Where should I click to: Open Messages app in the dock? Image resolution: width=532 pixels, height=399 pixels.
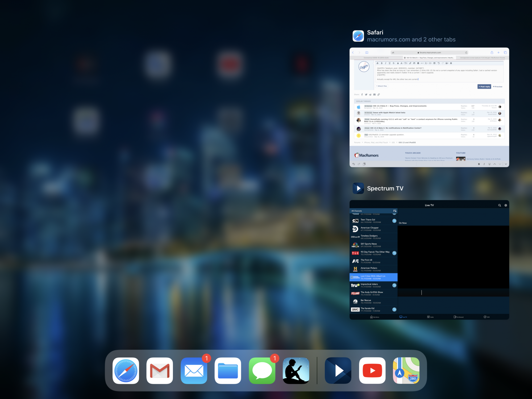[262, 371]
